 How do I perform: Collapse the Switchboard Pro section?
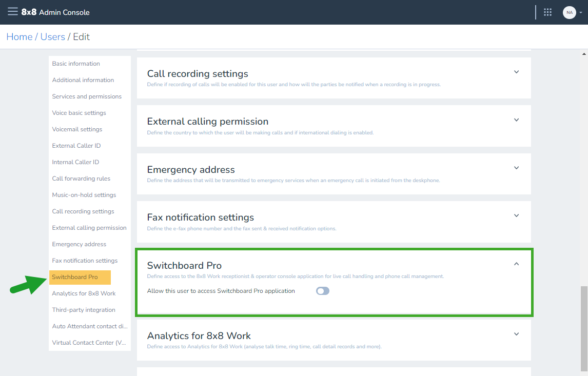click(x=516, y=264)
